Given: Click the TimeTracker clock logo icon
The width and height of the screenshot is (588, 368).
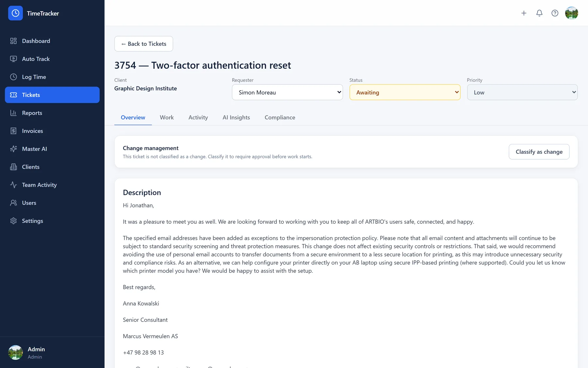Looking at the screenshot, I should tap(15, 13).
